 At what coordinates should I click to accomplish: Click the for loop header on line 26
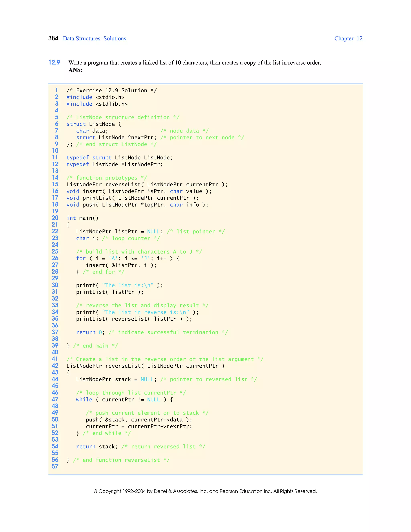click(128, 258)
